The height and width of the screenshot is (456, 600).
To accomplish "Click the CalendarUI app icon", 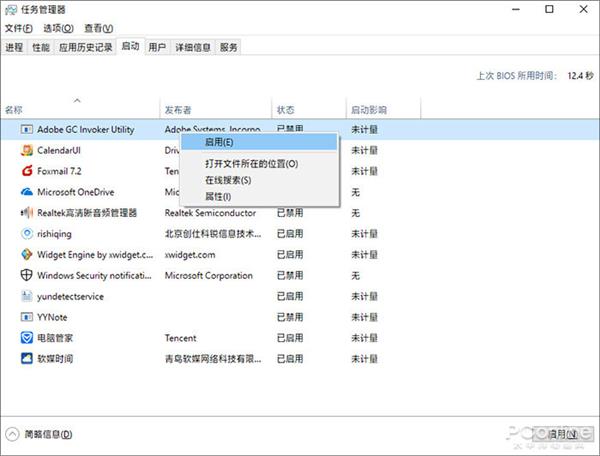I will pos(26,150).
